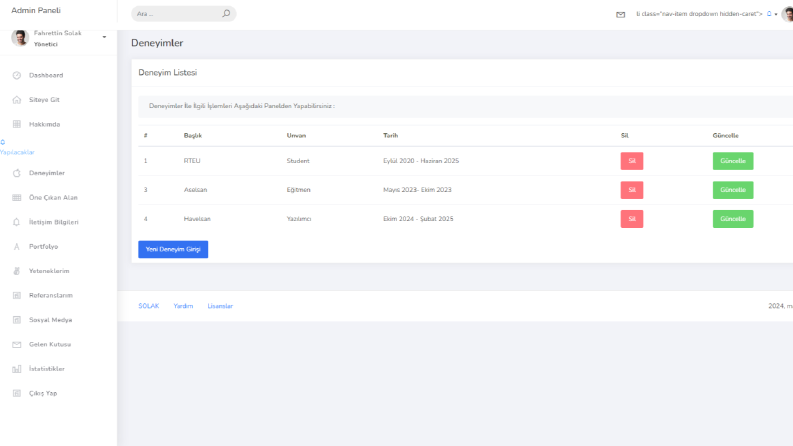The image size is (793, 446).
Task: Expand the Fahrettin Solak user dropdown arrow
Action: [104, 37]
